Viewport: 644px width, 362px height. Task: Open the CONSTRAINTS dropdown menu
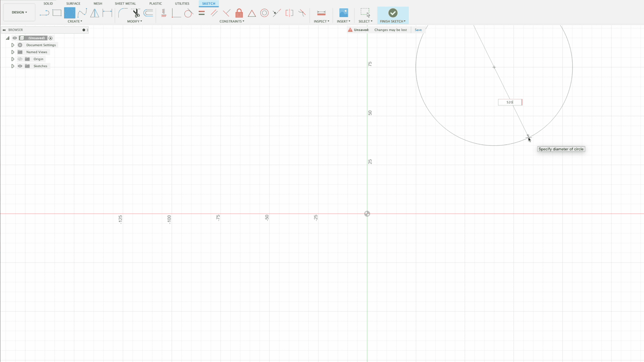232,21
